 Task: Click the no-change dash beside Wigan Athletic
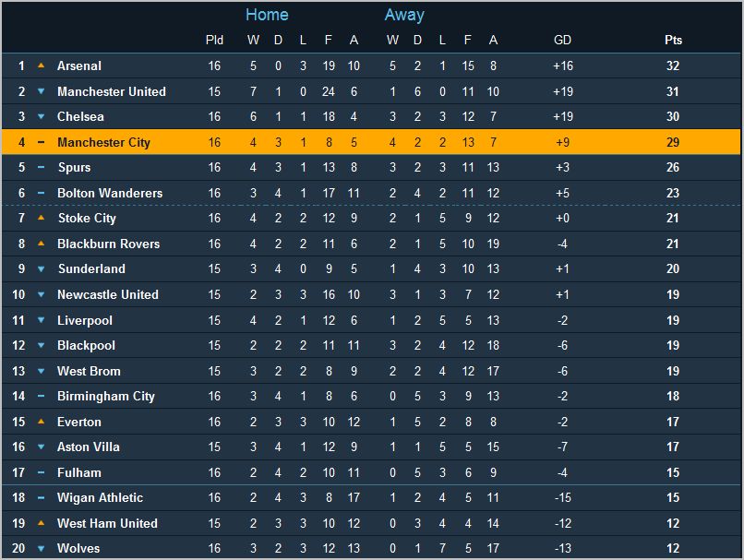pos(41,498)
